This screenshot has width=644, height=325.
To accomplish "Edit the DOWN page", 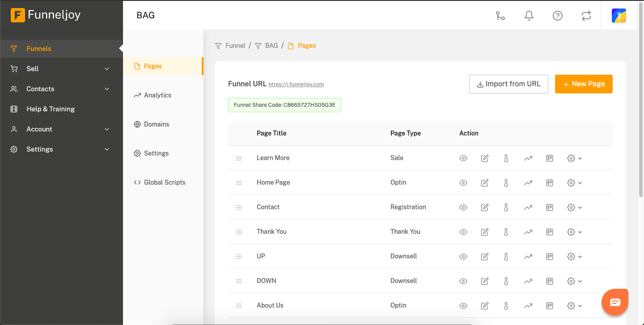I will [485, 281].
